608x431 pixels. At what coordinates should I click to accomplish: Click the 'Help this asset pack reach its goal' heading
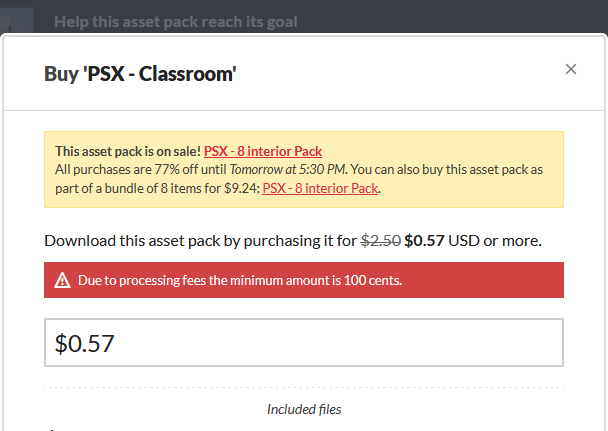pyautogui.click(x=175, y=21)
